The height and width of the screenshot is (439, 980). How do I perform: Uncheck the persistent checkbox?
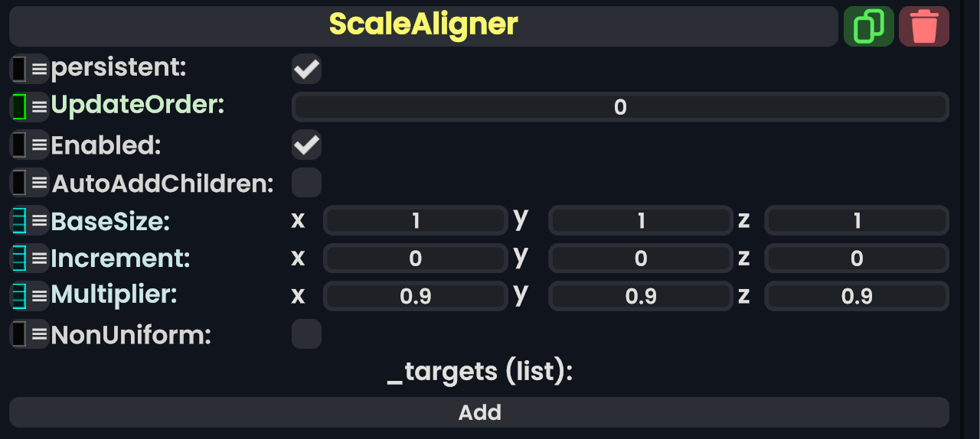pyautogui.click(x=306, y=69)
